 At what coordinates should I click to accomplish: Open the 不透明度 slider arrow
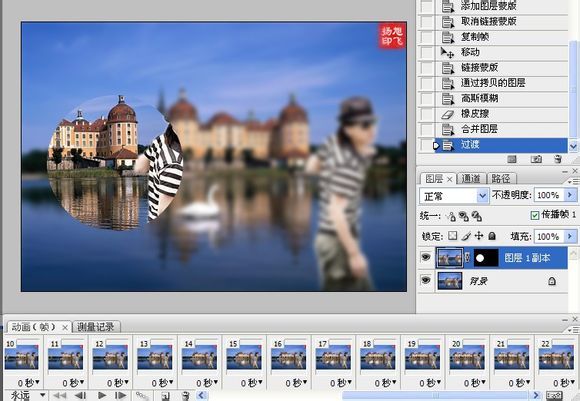click(570, 195)
